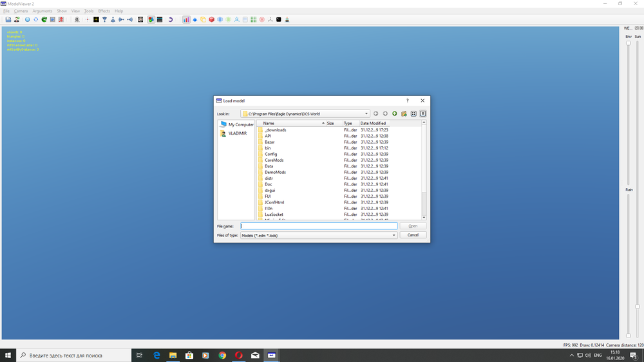Click the Open button in dialog
Image resolution: width=644 pixels, height=362 pixels.
413,226
